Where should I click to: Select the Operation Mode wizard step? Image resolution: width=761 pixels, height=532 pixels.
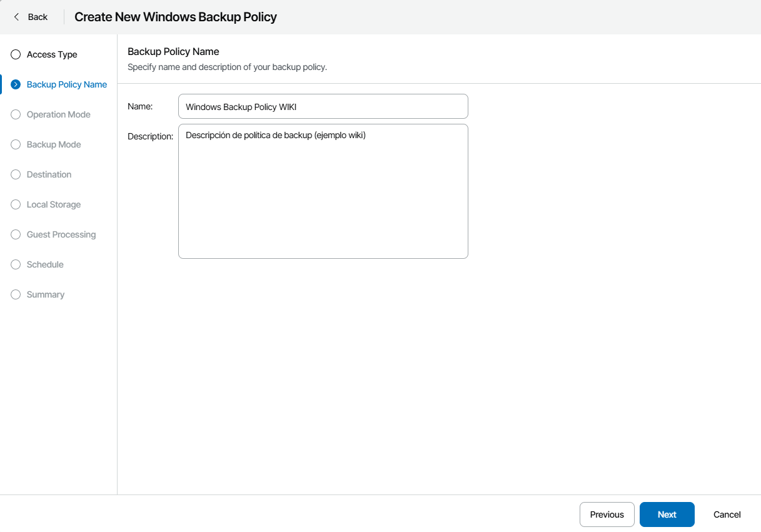59,114
